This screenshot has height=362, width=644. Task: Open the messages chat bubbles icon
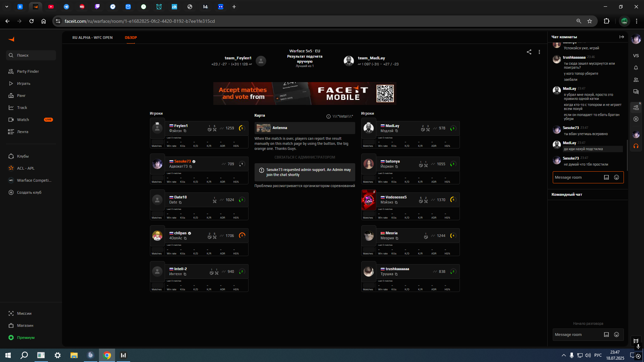pyautogui.click(x=636, y=92)
